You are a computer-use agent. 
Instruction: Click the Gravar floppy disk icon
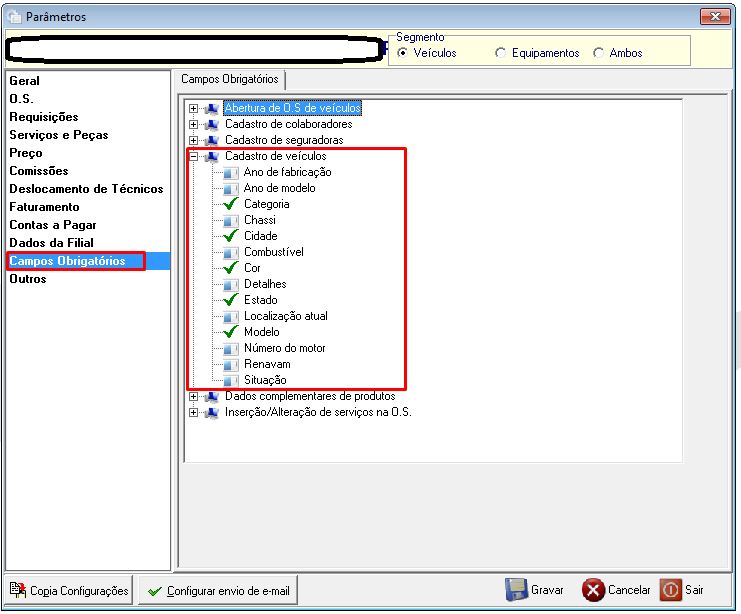516,589
